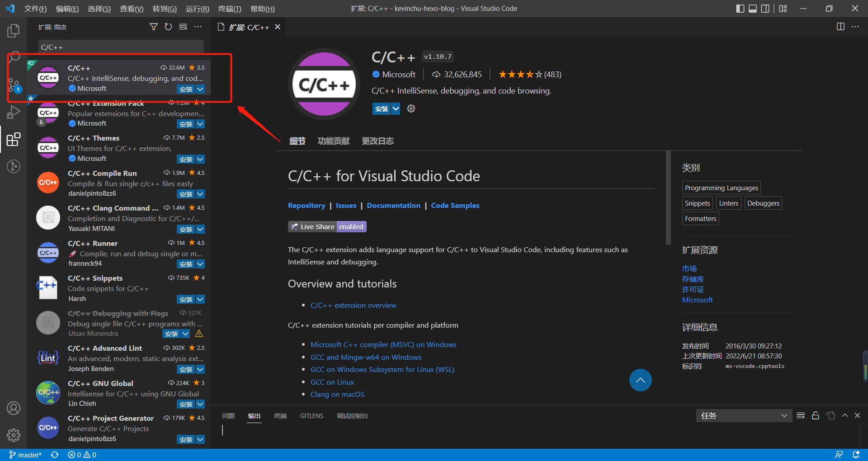
Task: Open install dropdown for C/C++ Advanced Lint
Action: (x=200, y=369)
